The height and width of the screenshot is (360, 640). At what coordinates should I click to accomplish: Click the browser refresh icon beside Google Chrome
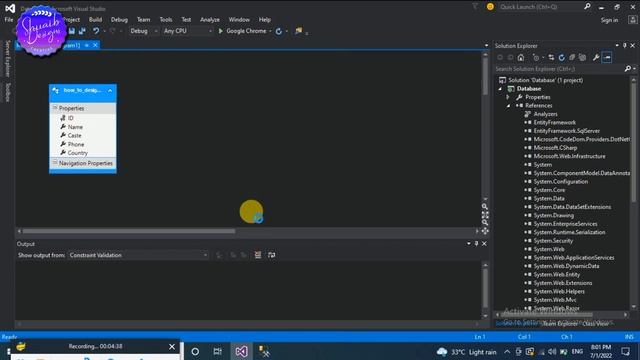[279, 31]
